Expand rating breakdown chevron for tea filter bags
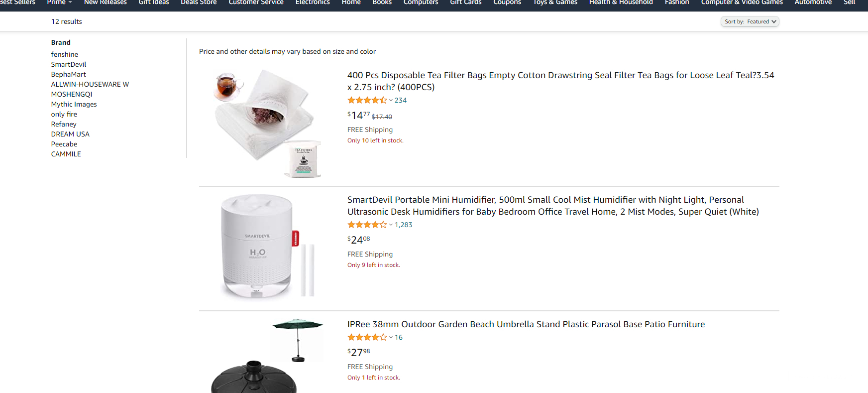The height and width of the screenshot is (393, 868). tap(391, 100)
